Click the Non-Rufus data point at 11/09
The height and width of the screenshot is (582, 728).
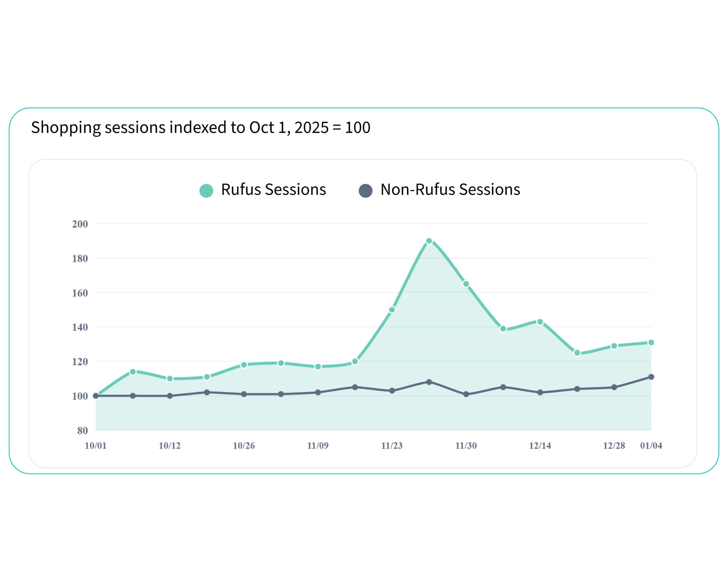318,392
